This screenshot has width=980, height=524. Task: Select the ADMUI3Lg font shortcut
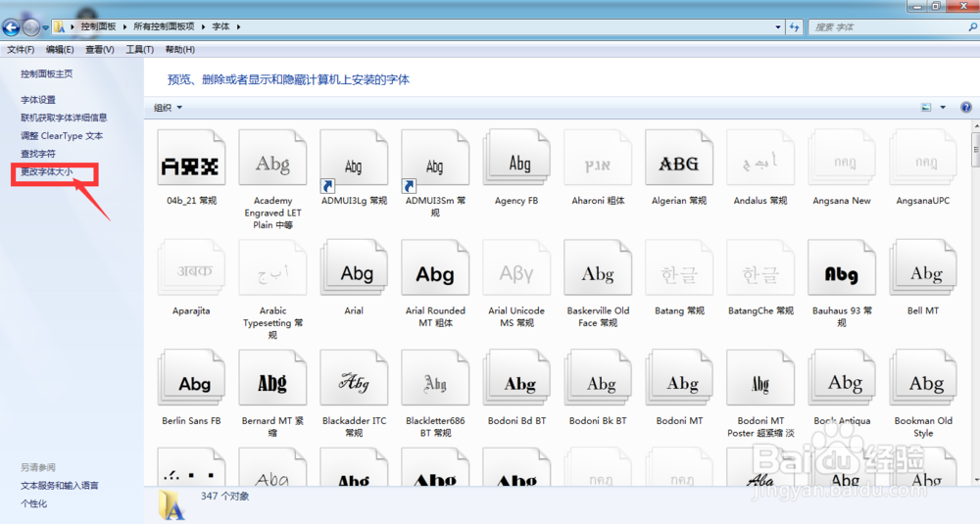pos(354,158)
